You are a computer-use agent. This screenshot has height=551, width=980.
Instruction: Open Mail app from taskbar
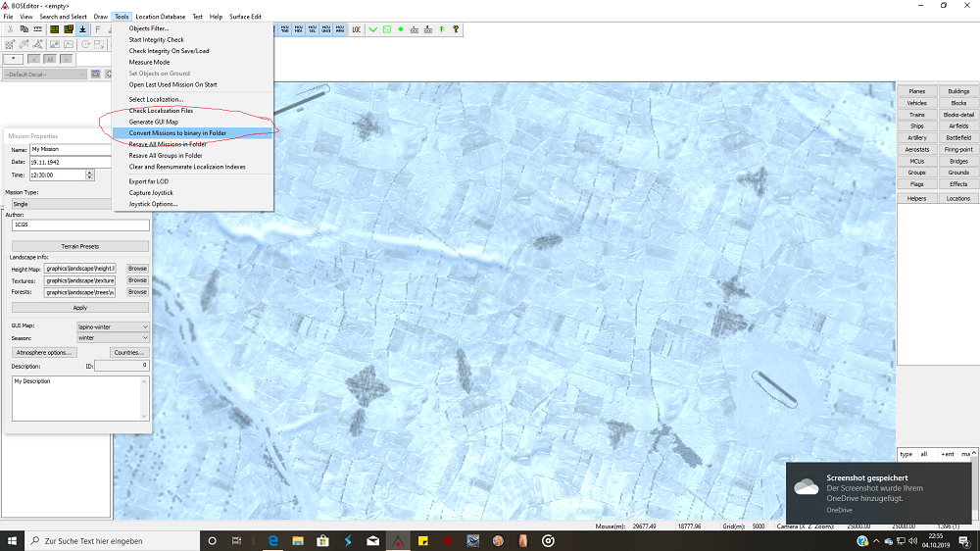373,541
